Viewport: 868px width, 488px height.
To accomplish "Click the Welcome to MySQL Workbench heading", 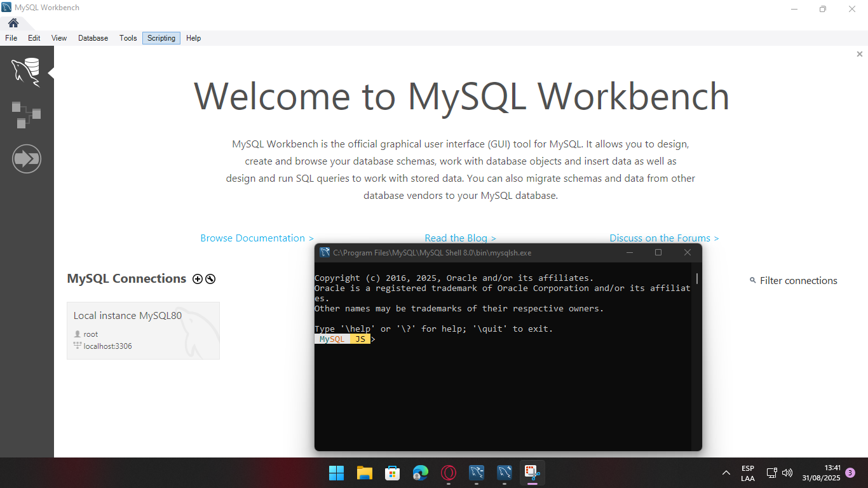I will (461, 97).
